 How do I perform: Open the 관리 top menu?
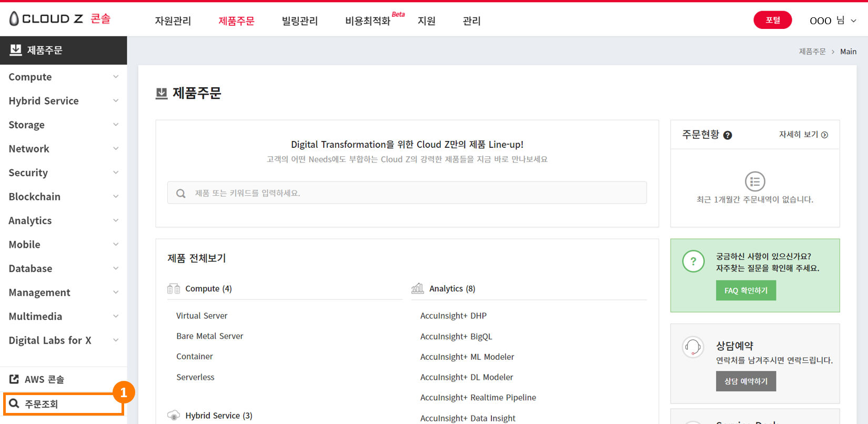[472, 21]
